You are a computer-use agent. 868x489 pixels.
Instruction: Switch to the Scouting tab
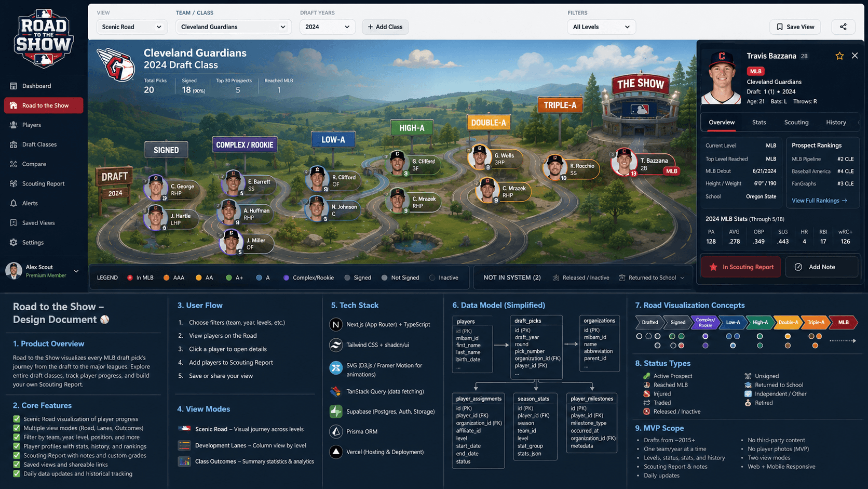[796, 122]
